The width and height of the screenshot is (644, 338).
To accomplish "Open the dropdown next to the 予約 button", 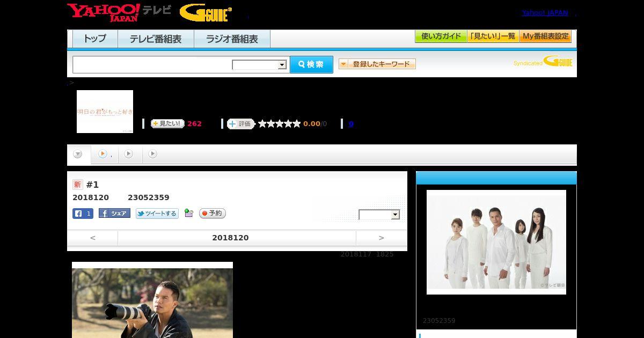I will 379,215.
